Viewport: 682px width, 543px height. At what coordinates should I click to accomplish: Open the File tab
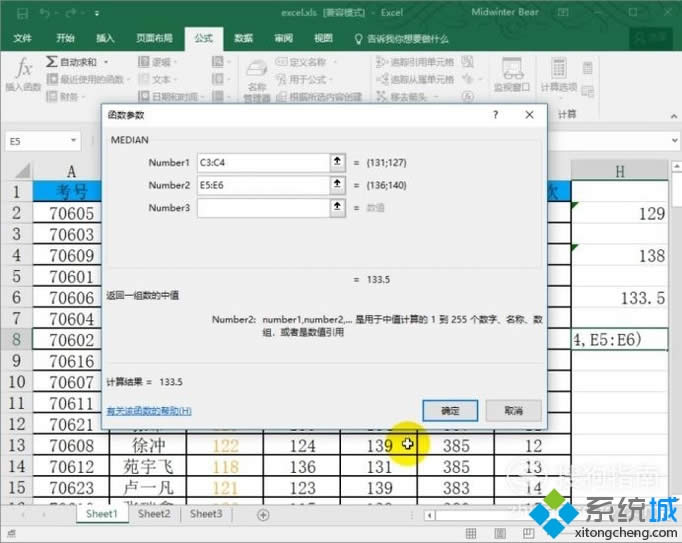[x=22, y=39]
